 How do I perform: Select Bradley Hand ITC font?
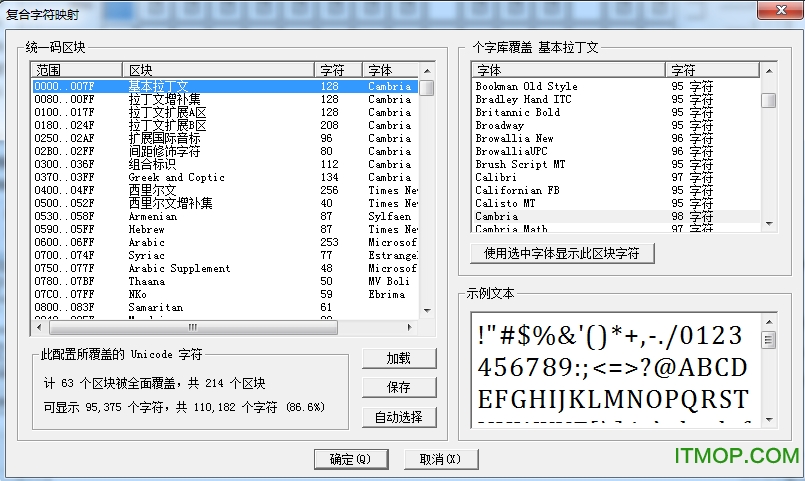[x=616, y=99]
